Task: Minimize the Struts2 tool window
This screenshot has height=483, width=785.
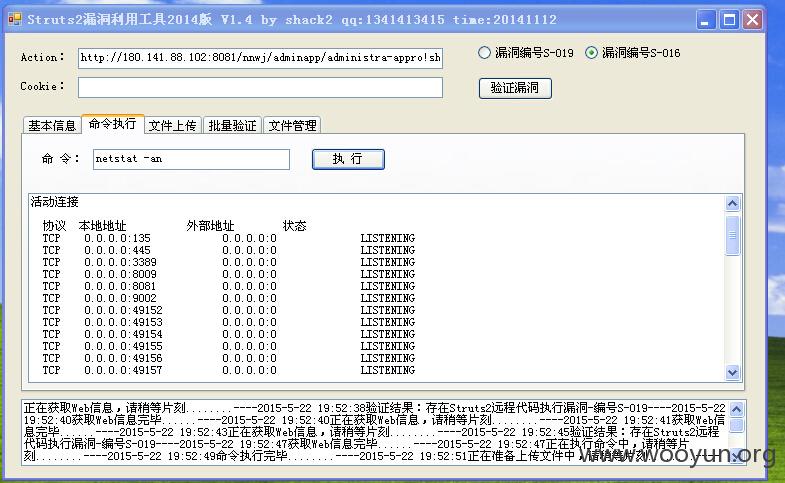Action: coord(706,20)
